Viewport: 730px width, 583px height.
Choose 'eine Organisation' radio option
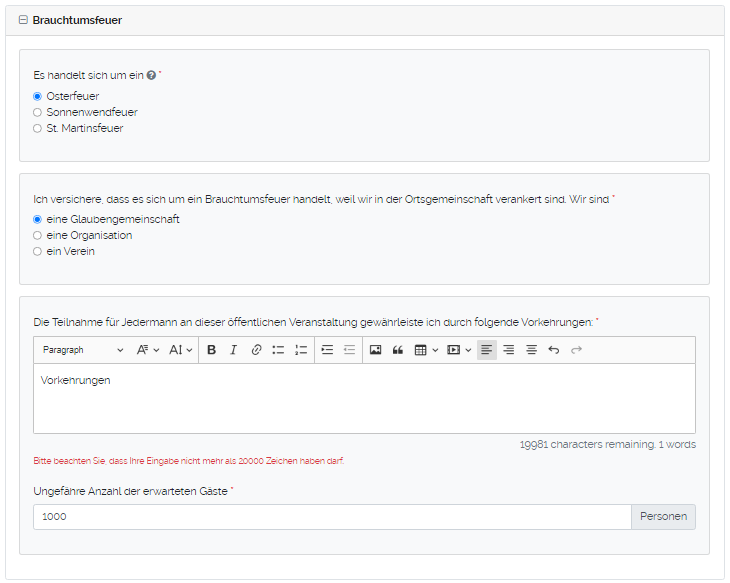[x=38, y=235]
